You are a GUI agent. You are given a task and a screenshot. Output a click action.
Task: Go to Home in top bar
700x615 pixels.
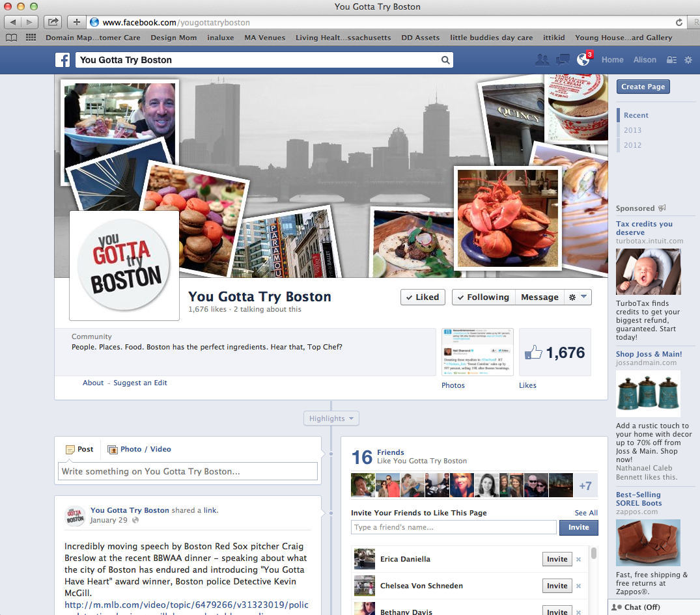tap(613, 60)
